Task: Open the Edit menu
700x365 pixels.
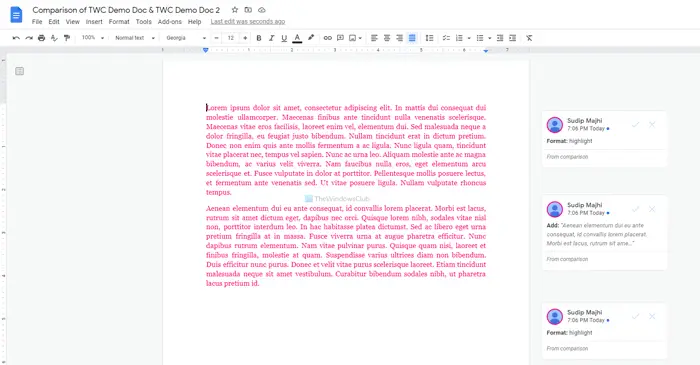Action: tap(54, 21)
